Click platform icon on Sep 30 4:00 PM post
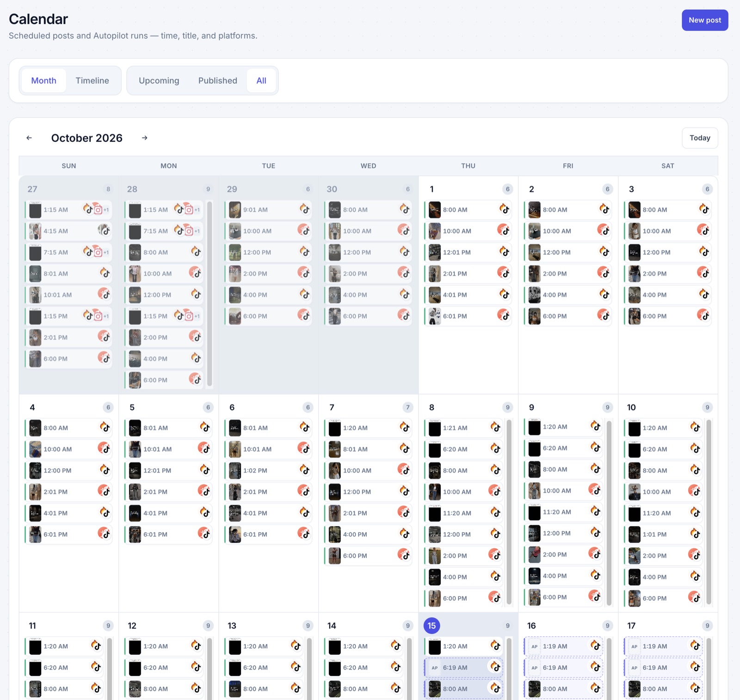 [405, 295]
